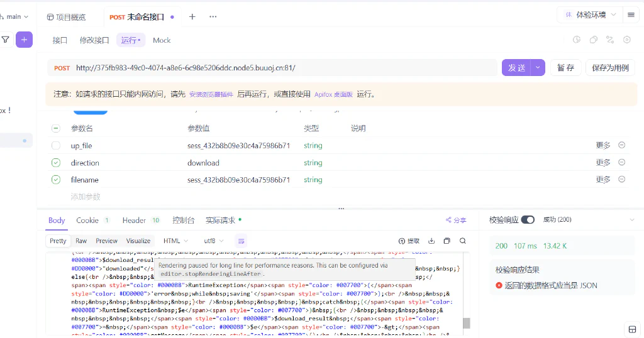Click the direction value 'download'

point(203,163)
